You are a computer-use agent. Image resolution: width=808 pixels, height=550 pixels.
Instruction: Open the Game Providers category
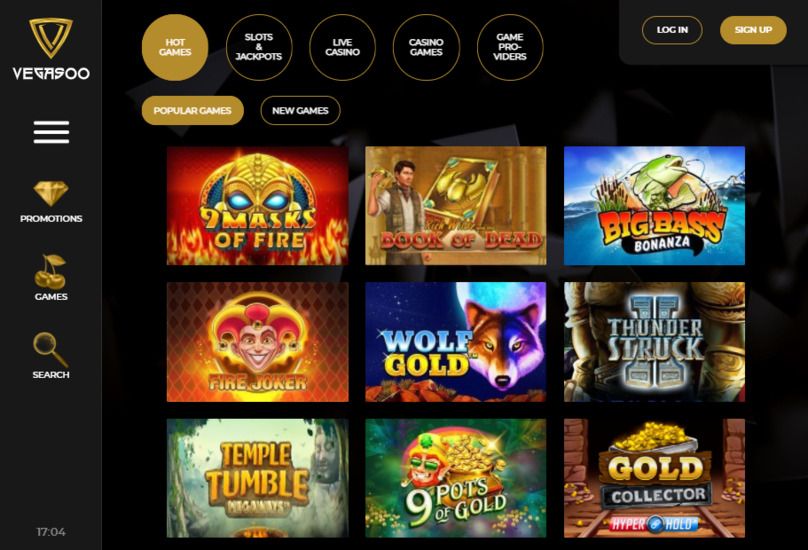[x=510, y=47]
